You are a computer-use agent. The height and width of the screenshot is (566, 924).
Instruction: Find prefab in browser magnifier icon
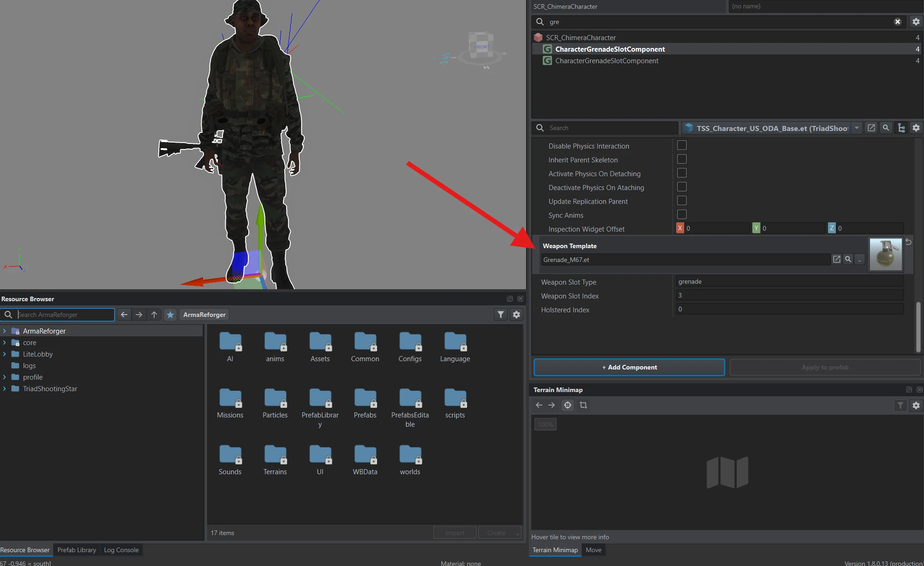coord(886,128)
